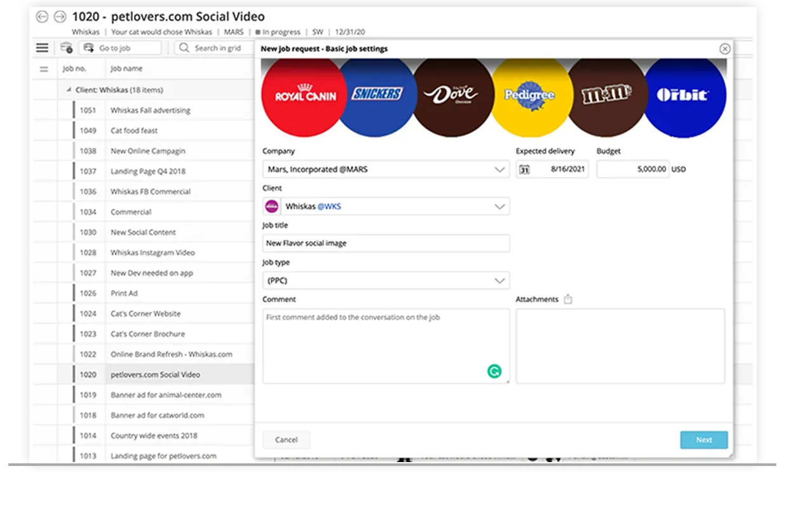Open the hamburger menu in the toolbar

(x=42, y=48)
